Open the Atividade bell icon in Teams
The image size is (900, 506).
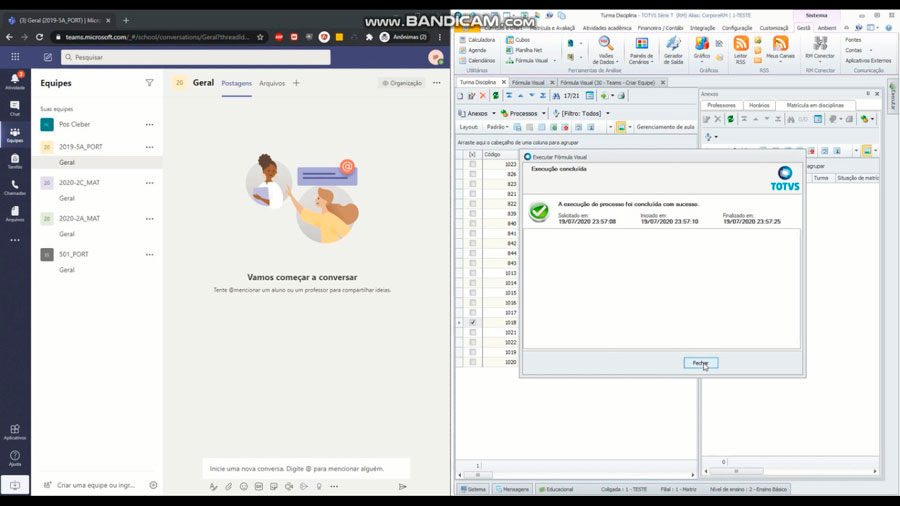14,80
